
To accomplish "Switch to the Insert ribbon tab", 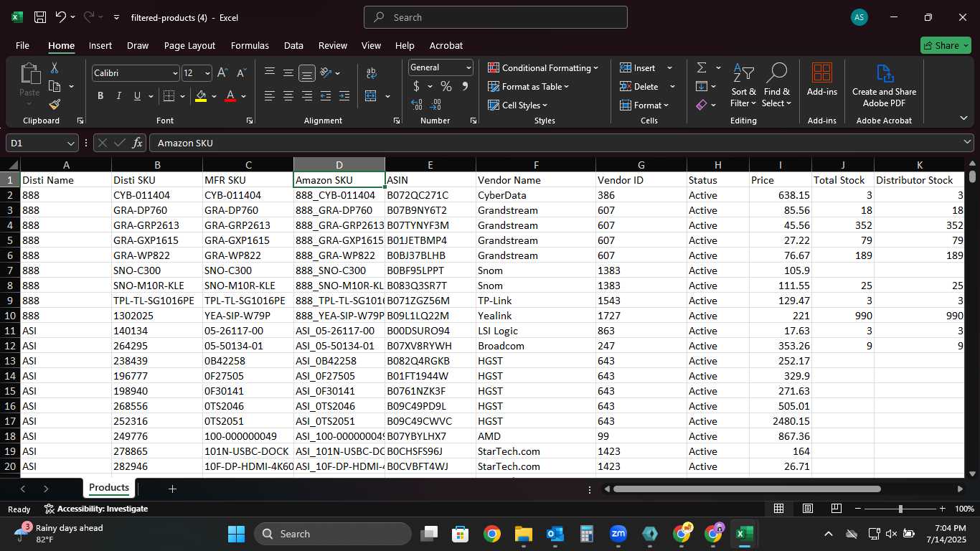I will (100, 45).
